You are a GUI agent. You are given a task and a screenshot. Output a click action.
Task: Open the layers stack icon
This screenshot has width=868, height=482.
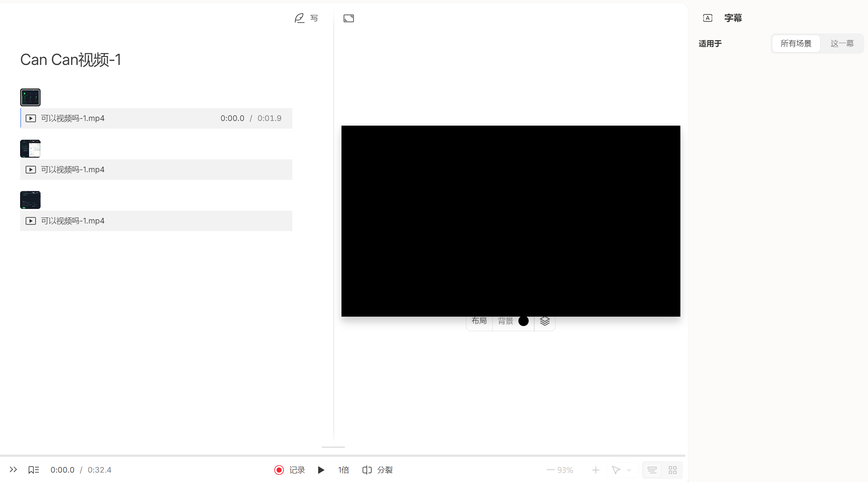(x=545, y=321)
